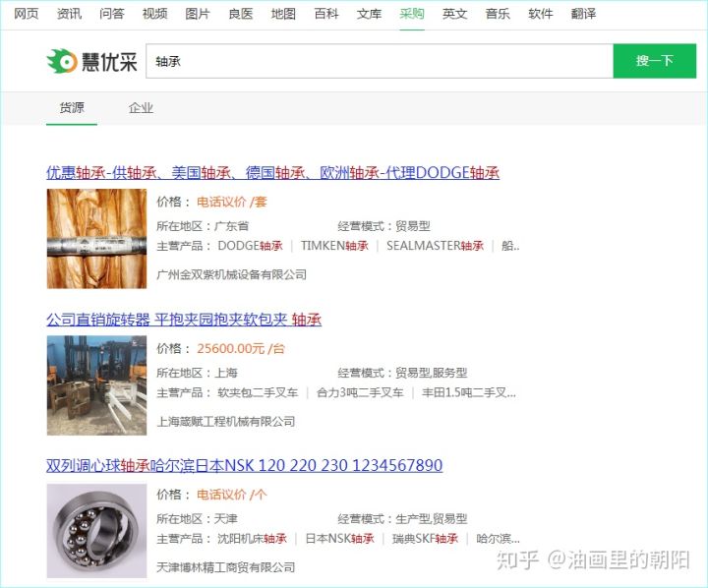
Task: Click 丰田1.5吨二手叉 product text
Action: tap(469, 392)
